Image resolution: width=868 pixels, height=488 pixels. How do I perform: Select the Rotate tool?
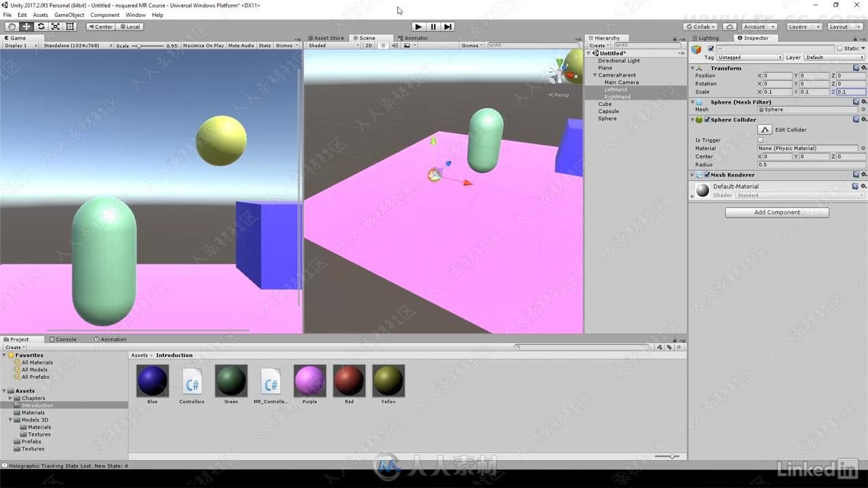41,26
